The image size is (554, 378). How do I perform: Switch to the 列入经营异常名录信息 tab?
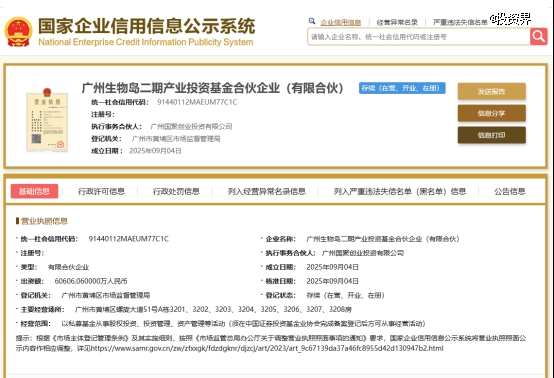coord(267,191)
